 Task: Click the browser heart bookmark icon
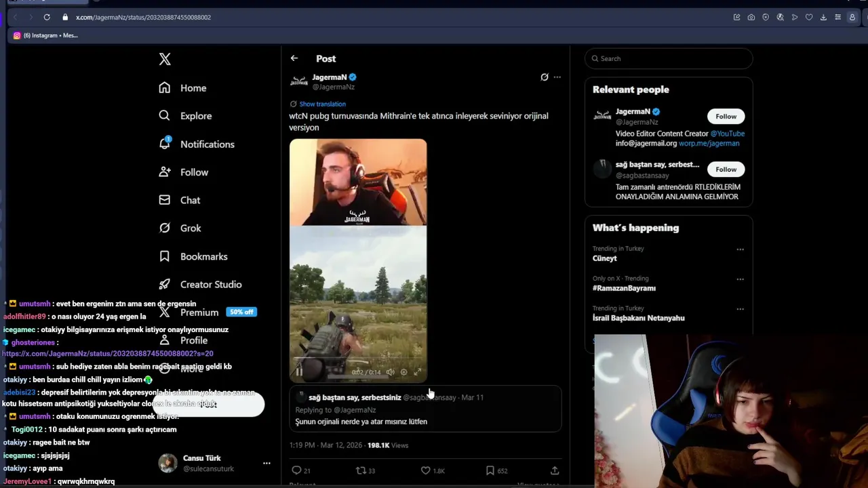coord(809,17)
